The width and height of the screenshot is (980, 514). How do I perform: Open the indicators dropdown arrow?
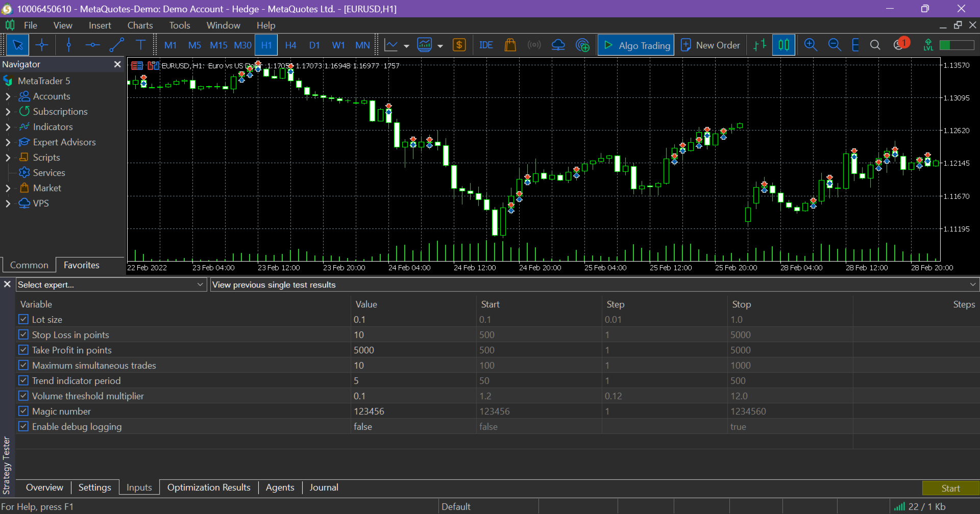pyautogui.click(x=440, y=46)
